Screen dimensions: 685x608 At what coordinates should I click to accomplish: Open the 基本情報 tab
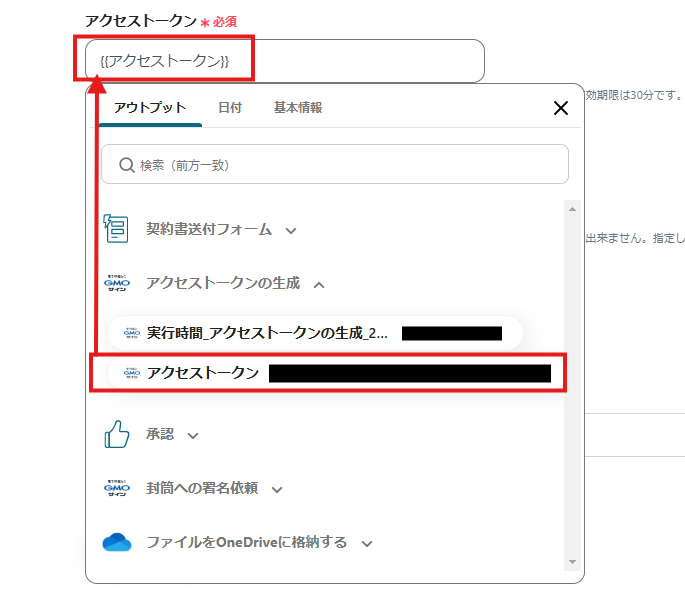pos(298,107)
